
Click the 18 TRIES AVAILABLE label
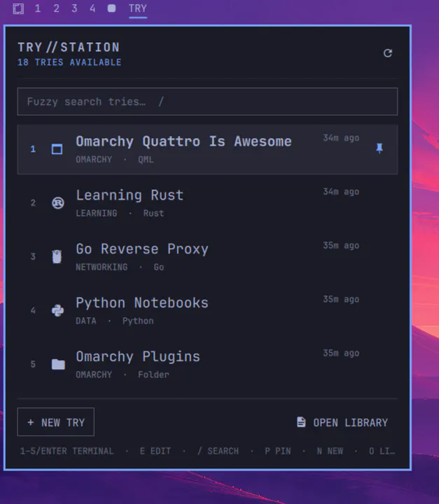69,62
